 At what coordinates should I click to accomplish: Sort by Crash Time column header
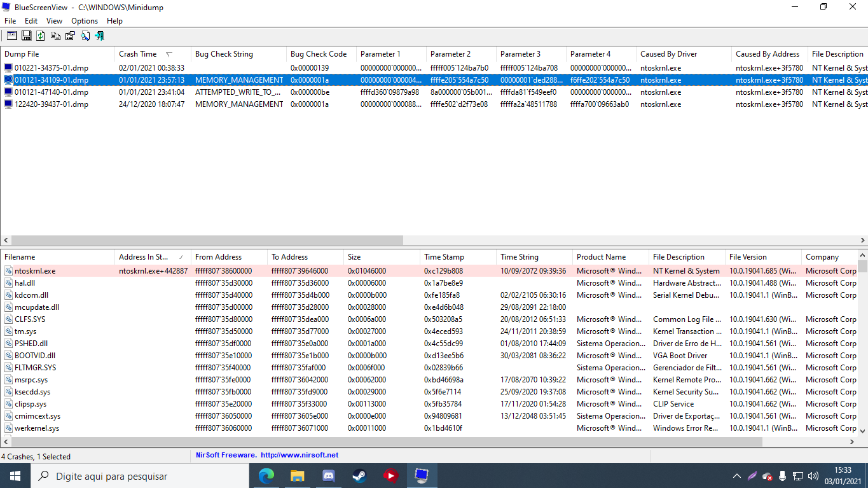coord(153,54)
